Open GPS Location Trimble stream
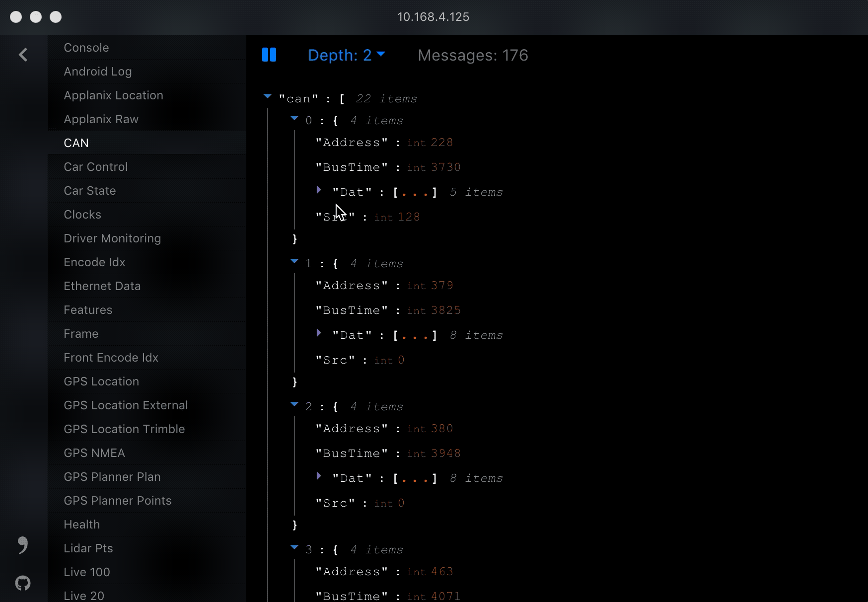The height and width of the screenshot is (602, 868). tap(147, 429)
